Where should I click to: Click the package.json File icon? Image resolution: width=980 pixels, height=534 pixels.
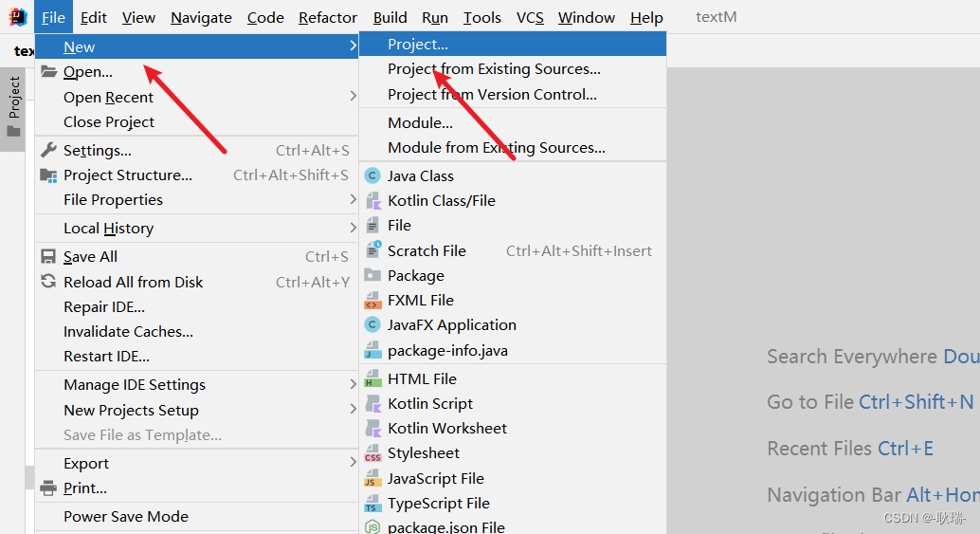pos(372,527)
